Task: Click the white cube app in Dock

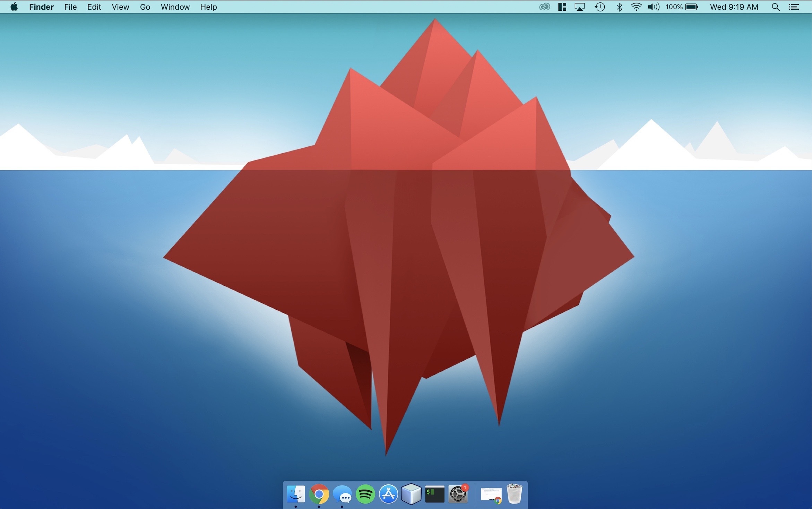Action: pos(411,494)
